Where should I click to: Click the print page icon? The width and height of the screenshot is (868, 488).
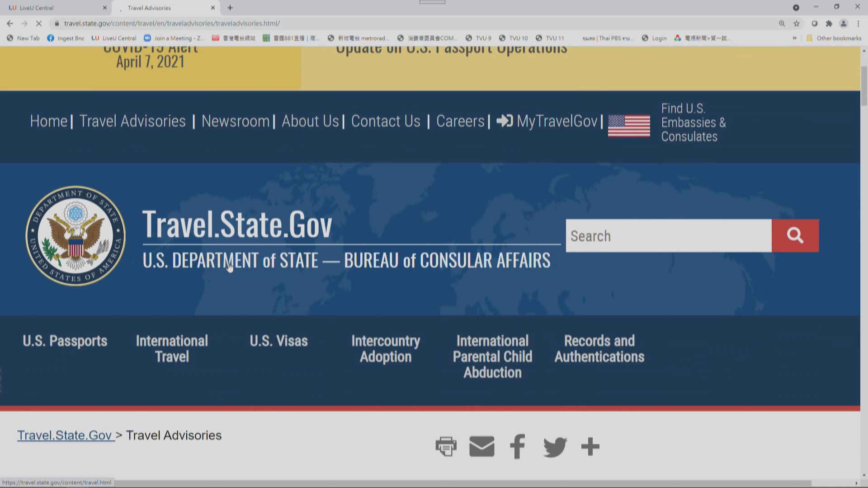tap(446, 446)
